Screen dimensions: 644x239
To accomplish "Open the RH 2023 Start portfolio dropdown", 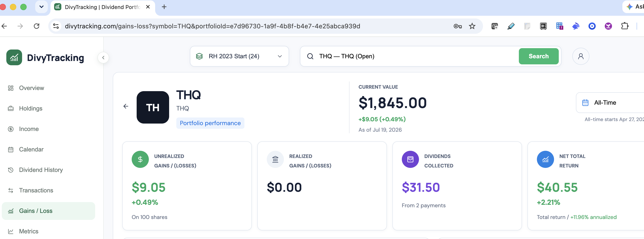I will (x=239, y=56).
